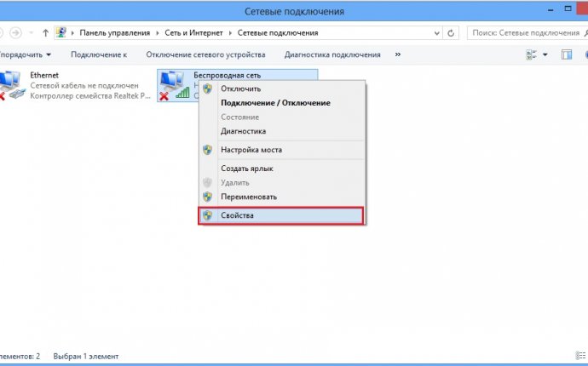Maximize the Сетевые подключения window
Image resolution: width=588 pixels, height=366 pixels.
(x=568, y=9)
